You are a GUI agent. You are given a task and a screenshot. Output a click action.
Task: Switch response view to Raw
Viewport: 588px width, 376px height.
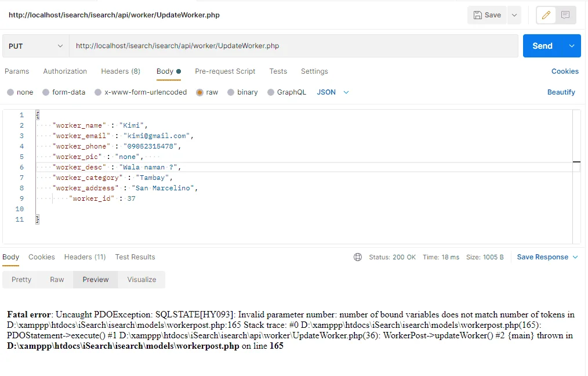pyautogui.click(x=57, y=280)
